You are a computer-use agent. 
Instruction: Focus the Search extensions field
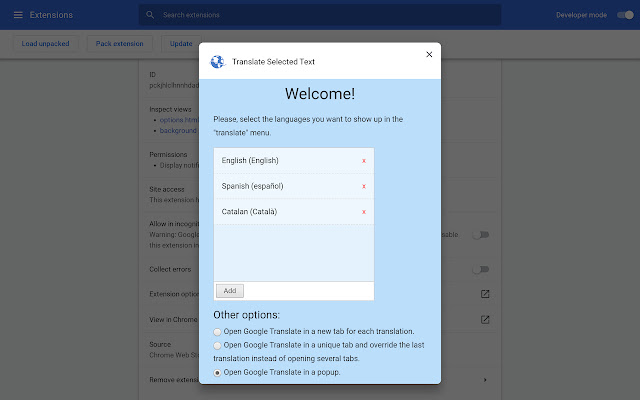click(x=320, y=15)
